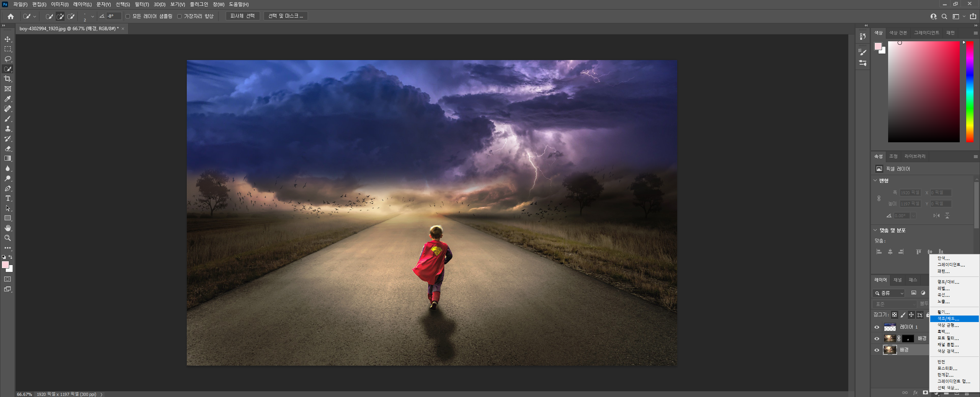Image resolution: width=980 pixels, height=397 pixels.
Task: Click flip horizontal button in 변형
Action: (936, 216)
